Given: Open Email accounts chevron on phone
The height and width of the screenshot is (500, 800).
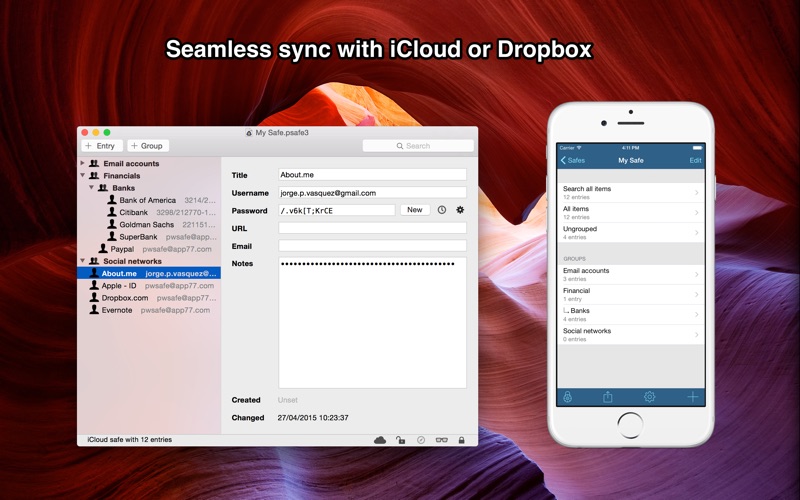Looking at the screenshot, I should pos(696,274).
